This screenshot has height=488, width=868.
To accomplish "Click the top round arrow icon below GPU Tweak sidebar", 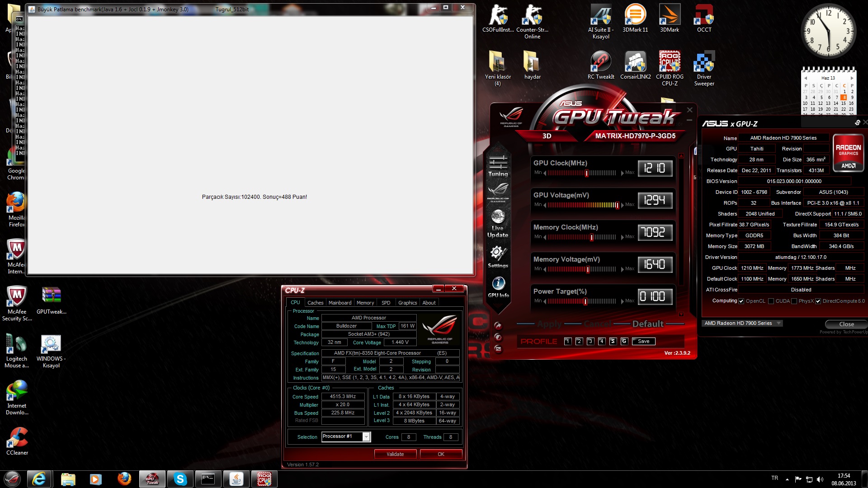I will [x=498, y=325].
